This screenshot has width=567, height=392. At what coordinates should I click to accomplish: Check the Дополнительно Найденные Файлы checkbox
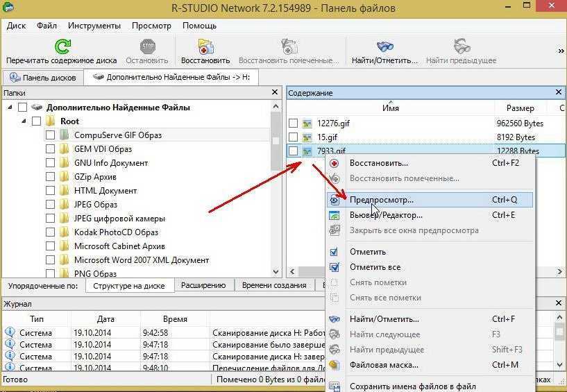(x=22, y=108)
